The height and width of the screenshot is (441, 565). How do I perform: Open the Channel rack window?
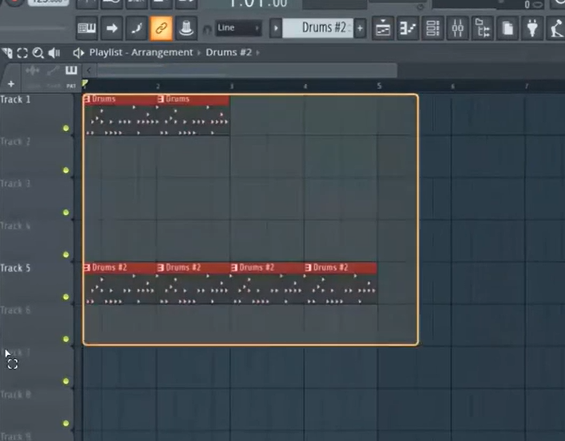point(432,28)
